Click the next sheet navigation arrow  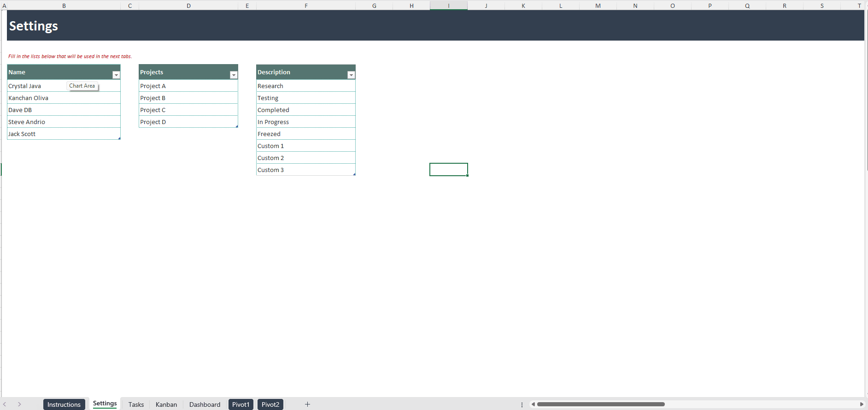(19, 404)
